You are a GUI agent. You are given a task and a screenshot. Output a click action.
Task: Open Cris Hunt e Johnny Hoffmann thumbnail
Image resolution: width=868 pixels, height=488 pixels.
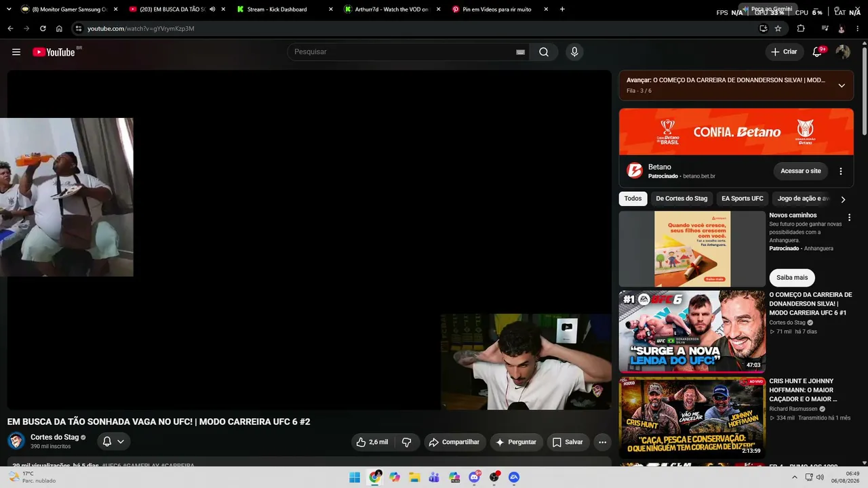(692, 418)
